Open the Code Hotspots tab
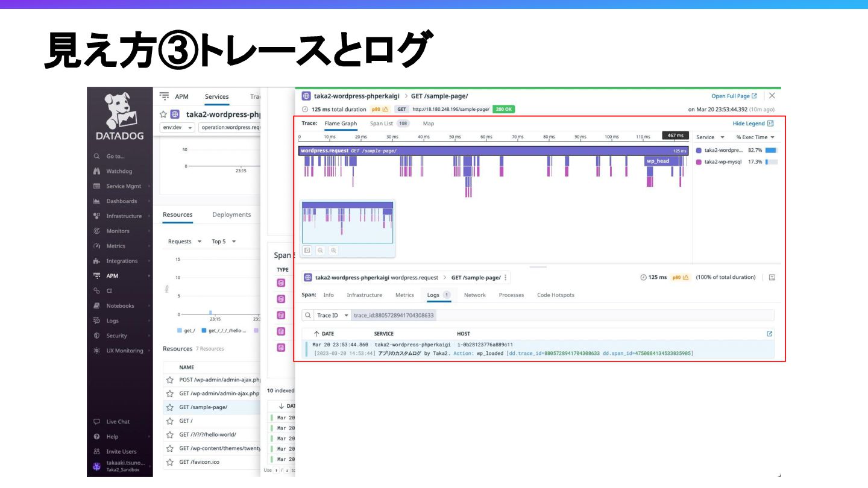The image size is (868, 488). (x=555, y=295)
